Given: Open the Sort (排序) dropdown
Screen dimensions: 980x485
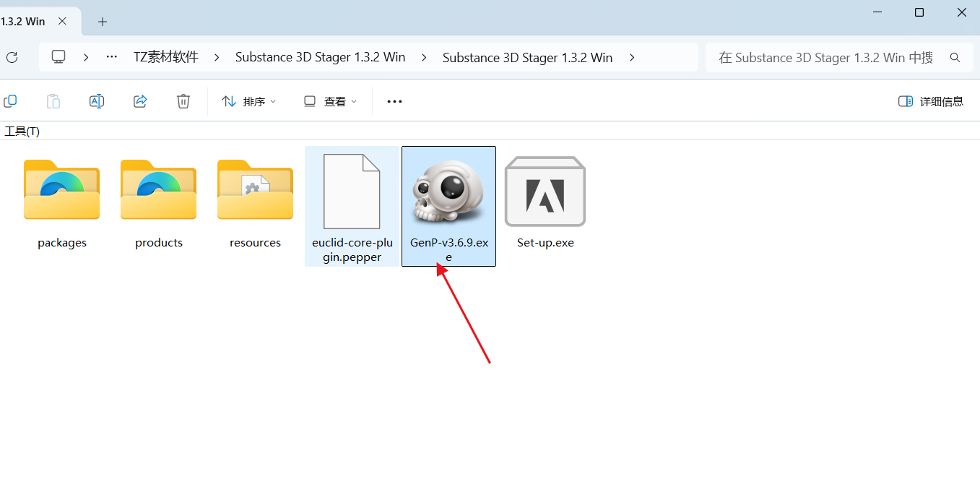Looking at the screenshot, I should point(248,101).
